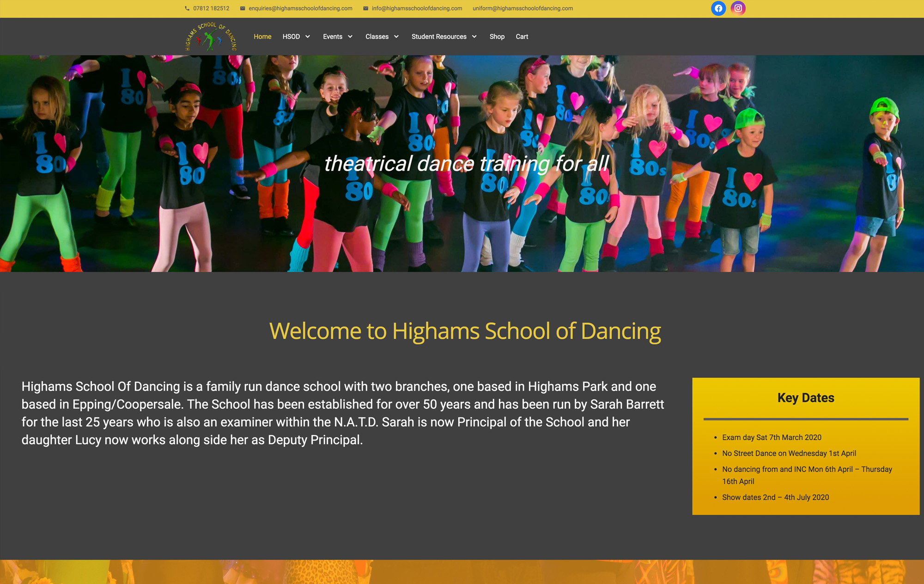
Task: Expand the HSOD menu chevron
Action: pos(308,37)
